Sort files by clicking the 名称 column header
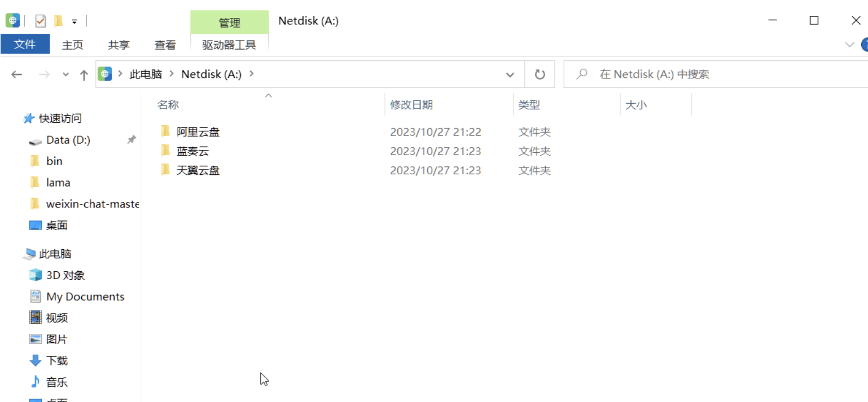The width and height of the screenshot is (868, 402). point(168,104)
